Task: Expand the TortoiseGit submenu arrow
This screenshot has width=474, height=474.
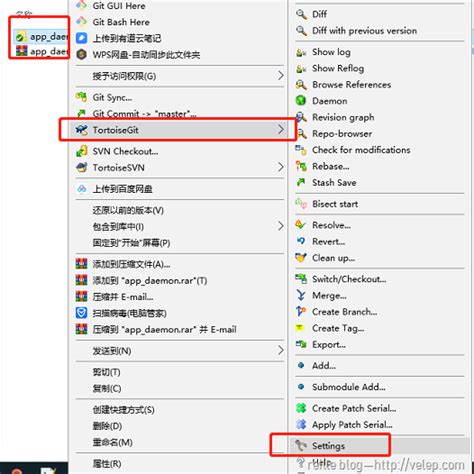Action: (x=281, y=130)
